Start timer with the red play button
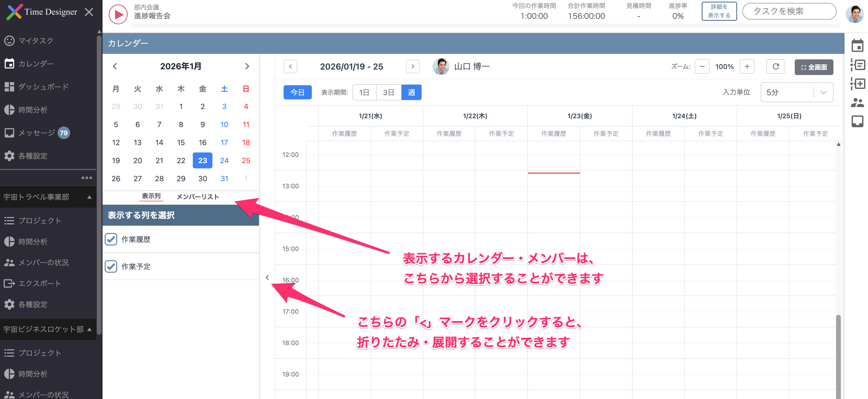This screenshot has height=399, width=868. (118, 14)
